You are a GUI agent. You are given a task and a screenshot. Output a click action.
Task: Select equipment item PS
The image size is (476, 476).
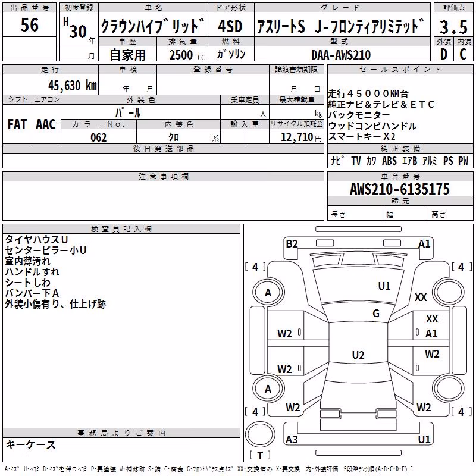(448, 161)
